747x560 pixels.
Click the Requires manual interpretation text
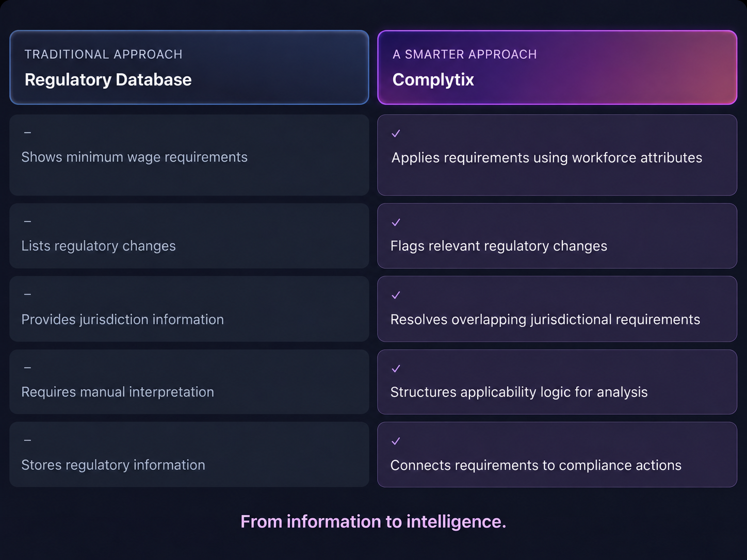coord(118,392)
